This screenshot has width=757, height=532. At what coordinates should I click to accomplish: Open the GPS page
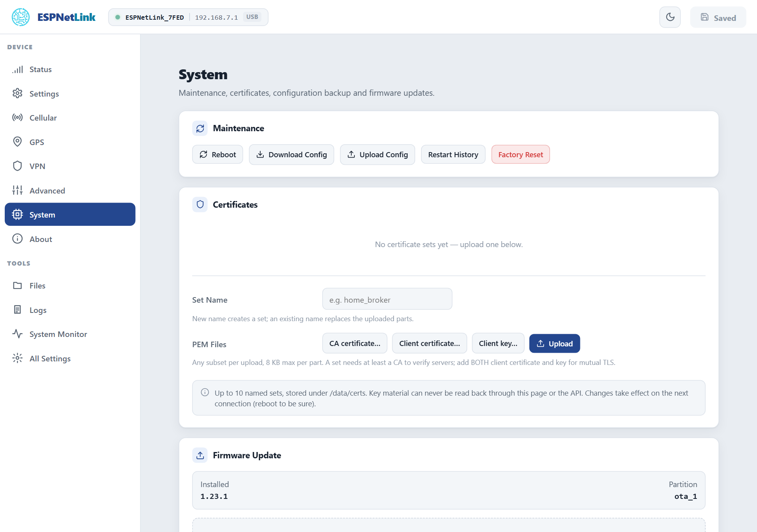pos(70,142)
